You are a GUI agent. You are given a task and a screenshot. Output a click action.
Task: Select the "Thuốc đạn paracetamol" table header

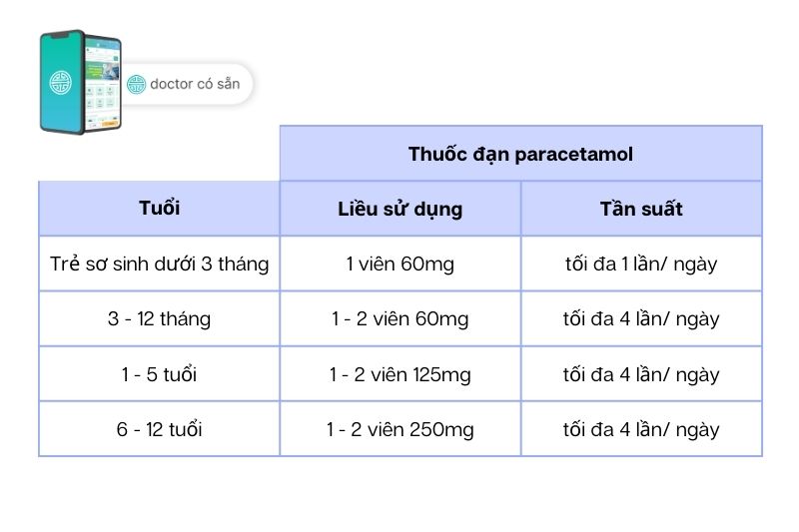[520, 154]
